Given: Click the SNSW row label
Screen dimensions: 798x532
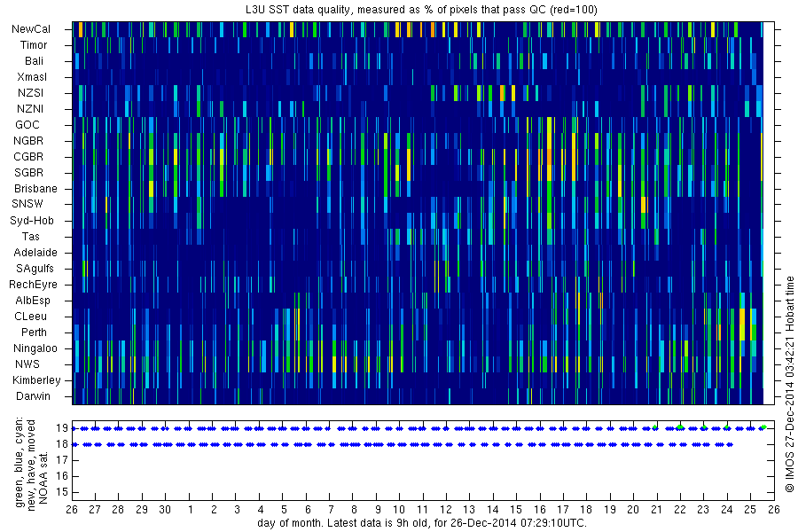Looking at the screenshot, I should coord(27,204).
